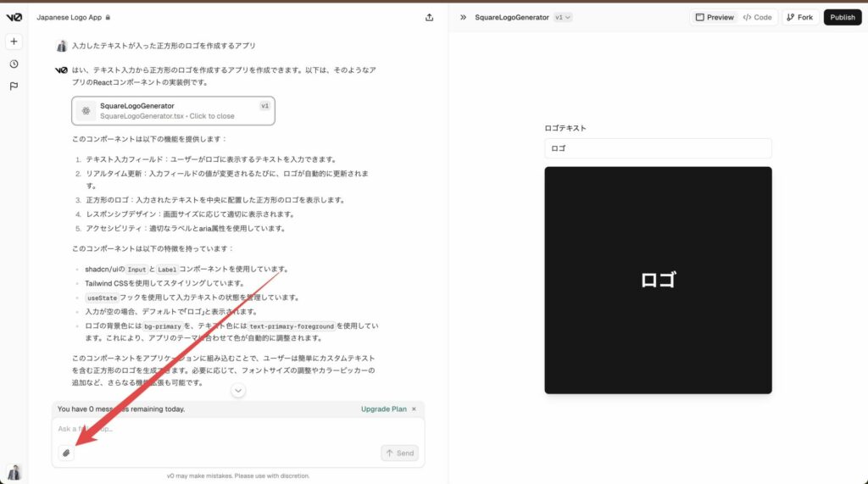Image resolution: width=868 pixels, height=484 pixels.
Task: Click the lock icon next to Japanese Logo App
Action: (x=108, y=17)
